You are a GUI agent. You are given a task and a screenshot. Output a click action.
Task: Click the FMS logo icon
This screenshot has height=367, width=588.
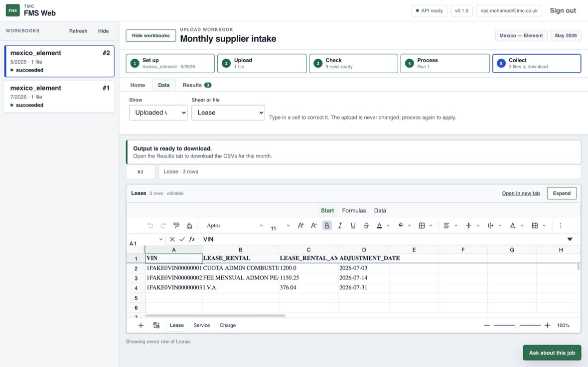[13, 10]
